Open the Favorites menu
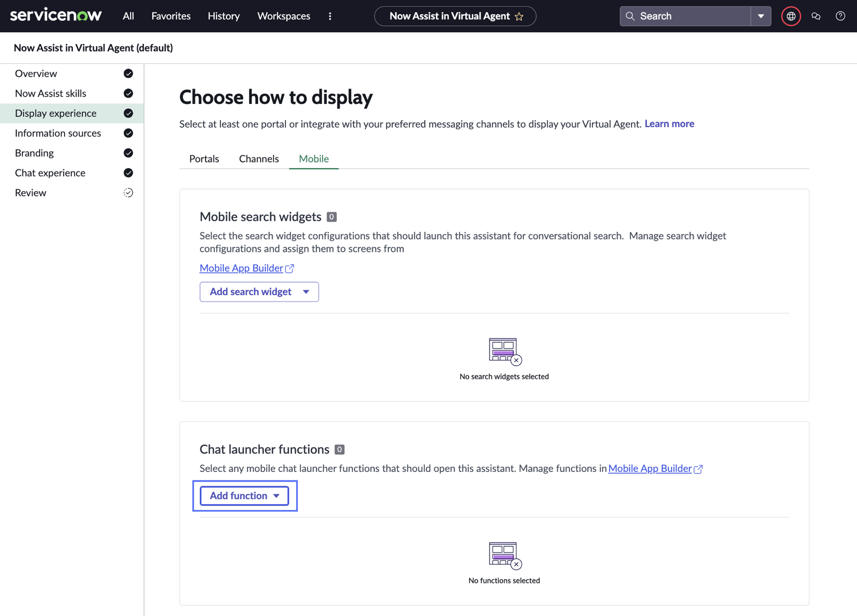Screen dimensions: 857x616 pyautogui.click(x=171, y=16)
